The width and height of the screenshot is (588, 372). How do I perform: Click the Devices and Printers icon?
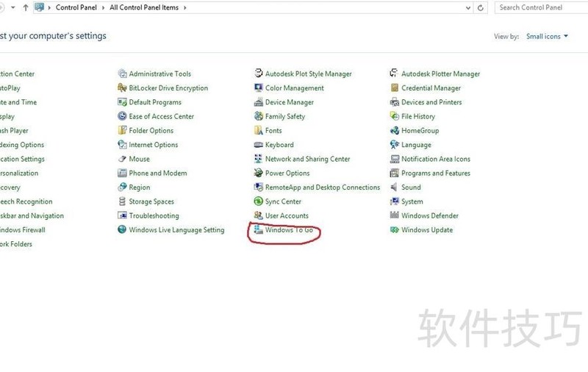[x=394, y=102]
